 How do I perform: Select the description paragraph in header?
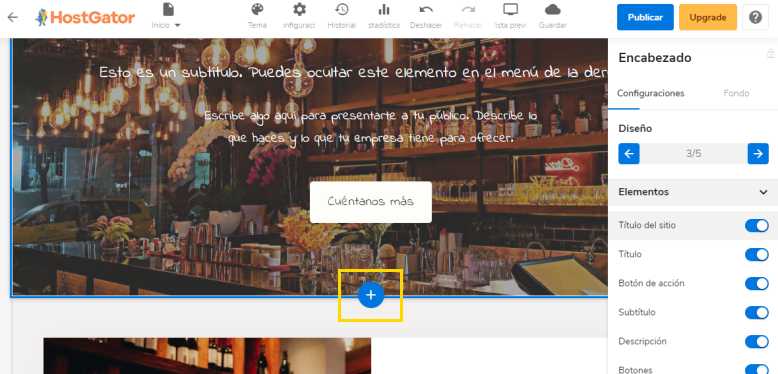[371, 127]
